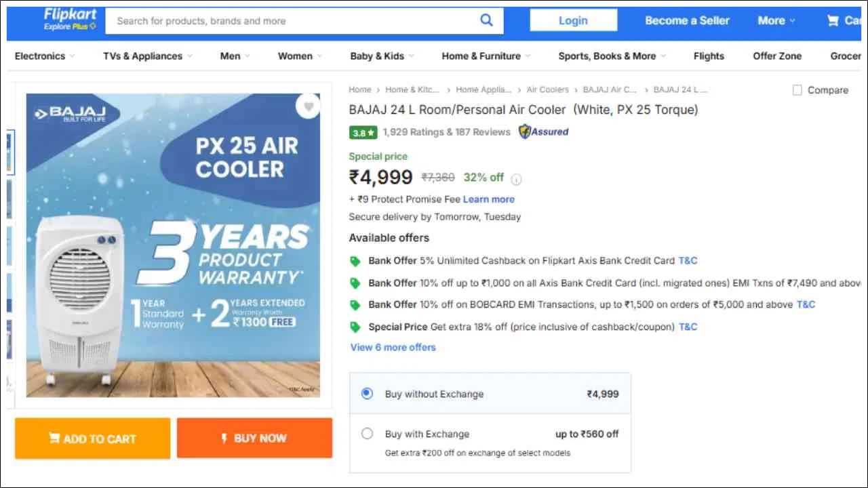The height and width of the screenshot is (488, 868).
Task: Open the Flights menu item
Action: click(709, 56)
